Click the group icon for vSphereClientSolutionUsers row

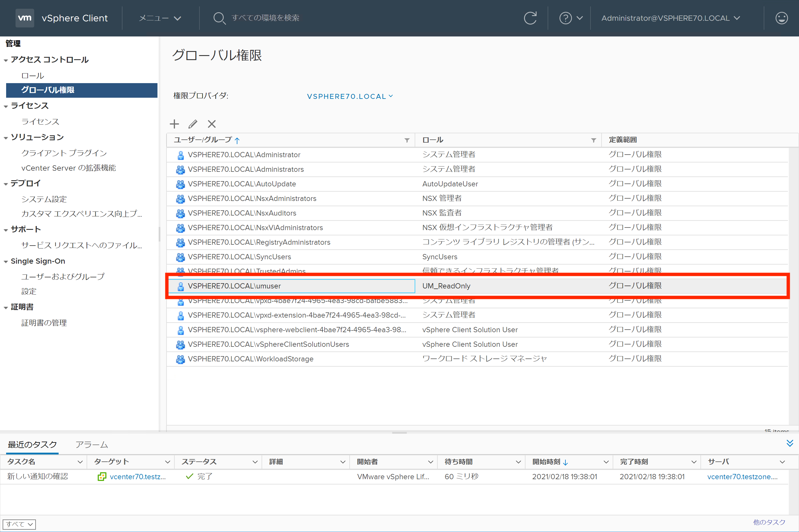pyautogui.click(x=181, y=345)
